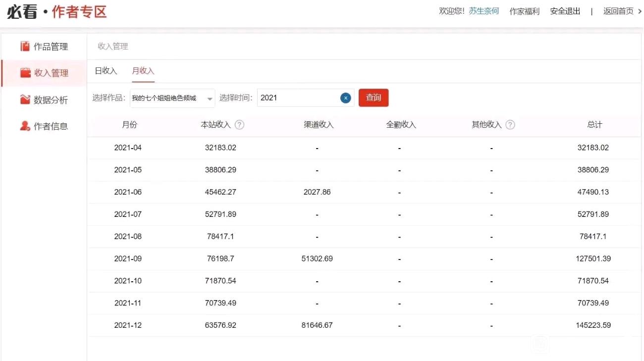
Task: Select the 2021-09 income row
Action: (x=364, y=258)
